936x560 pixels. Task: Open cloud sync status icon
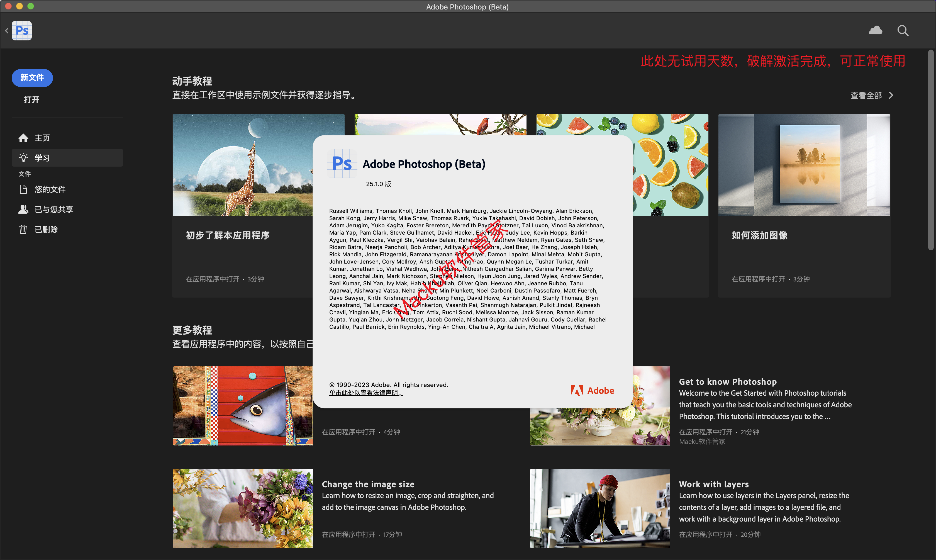(x=875, y=30)
